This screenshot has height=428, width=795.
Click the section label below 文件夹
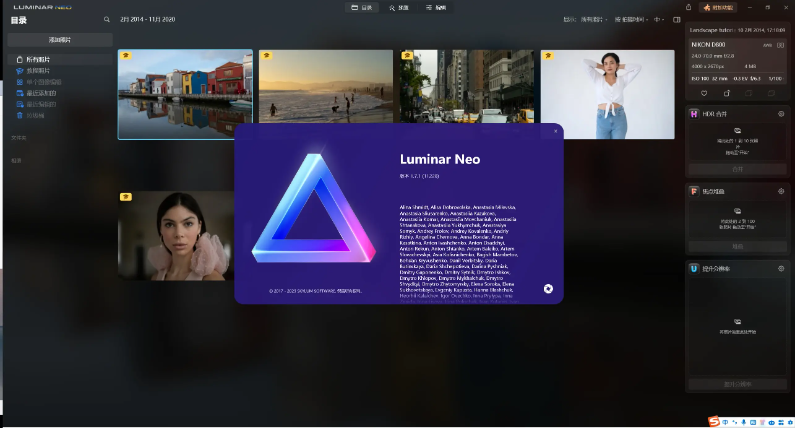coord(16,161)
